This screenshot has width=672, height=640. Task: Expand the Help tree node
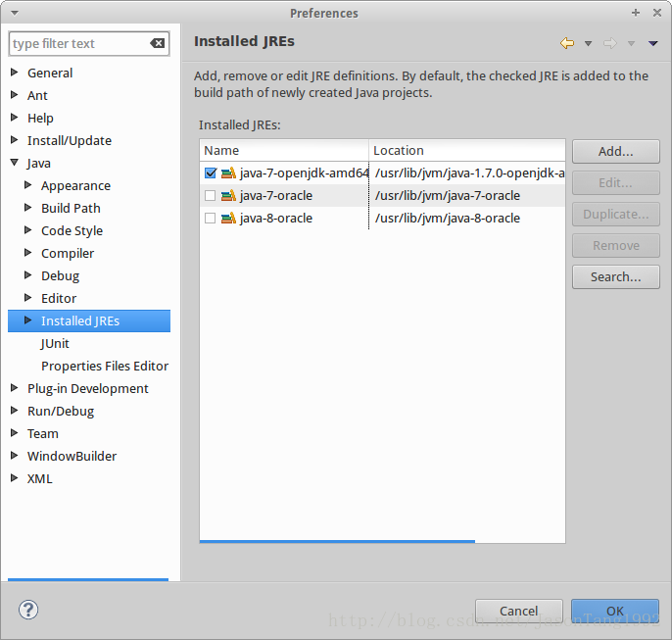click(14, 117)
